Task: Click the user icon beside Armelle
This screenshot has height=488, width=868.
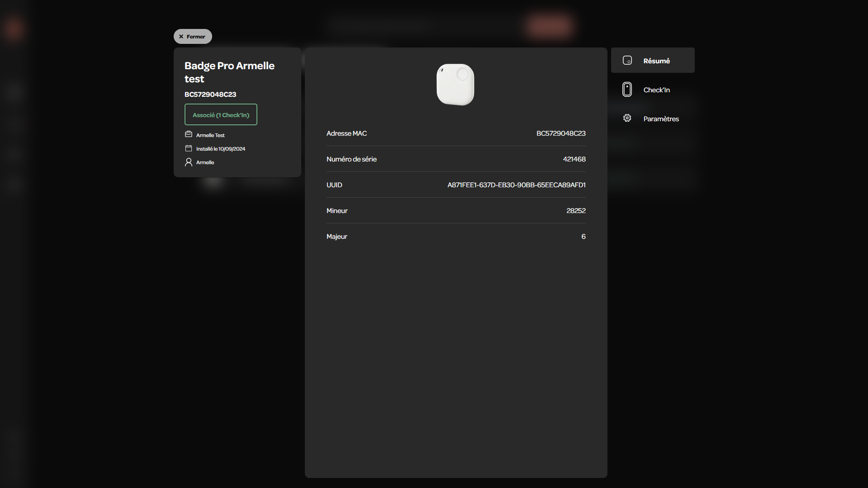Action: [x=189, y=162]
